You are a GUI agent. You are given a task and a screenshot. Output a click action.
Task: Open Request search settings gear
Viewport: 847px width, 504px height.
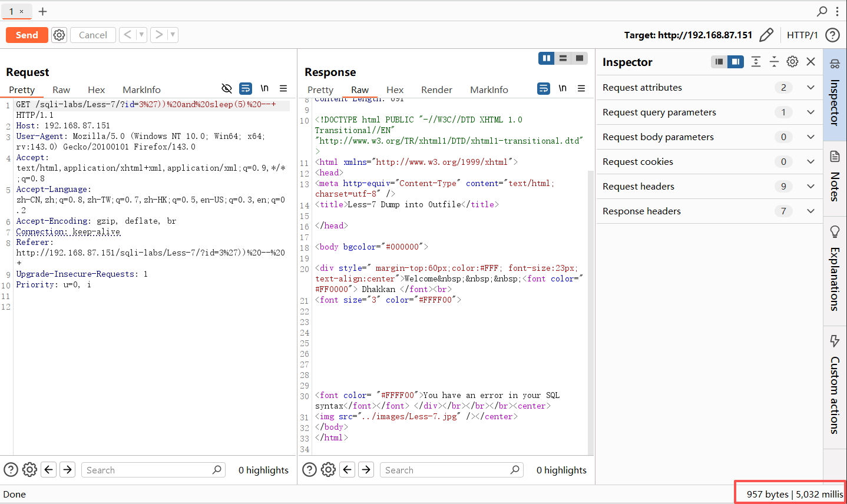point(29,469)
